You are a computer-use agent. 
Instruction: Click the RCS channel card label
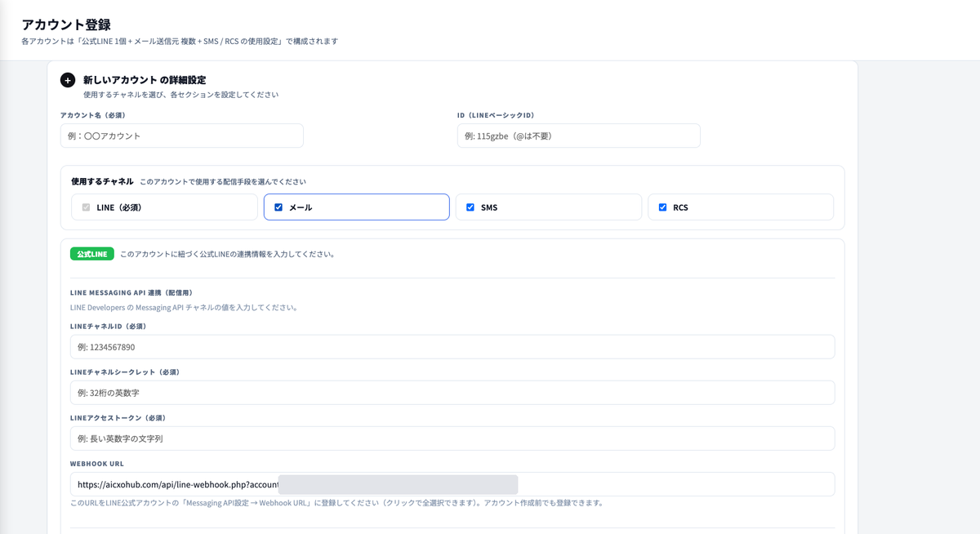coord(680,207)
